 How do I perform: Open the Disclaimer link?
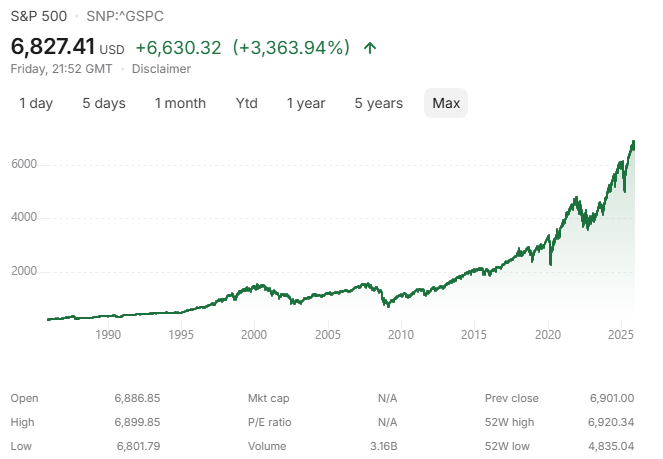point(161,69)
